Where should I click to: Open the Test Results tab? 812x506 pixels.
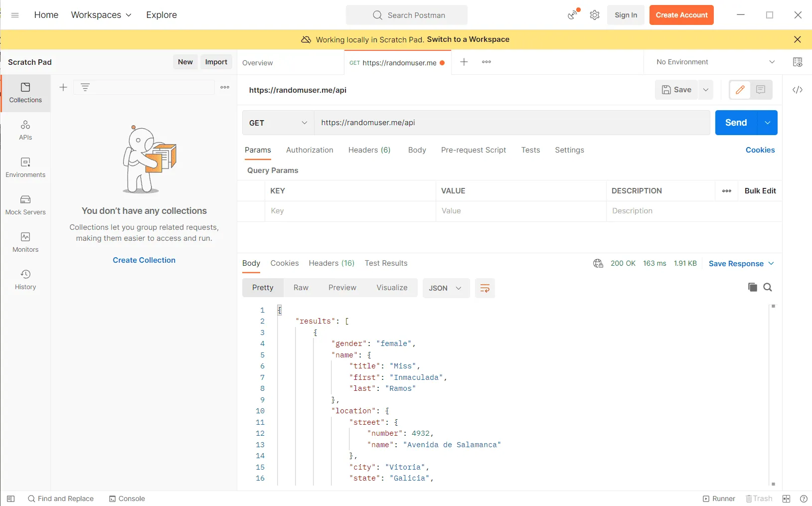coord(386,263)
